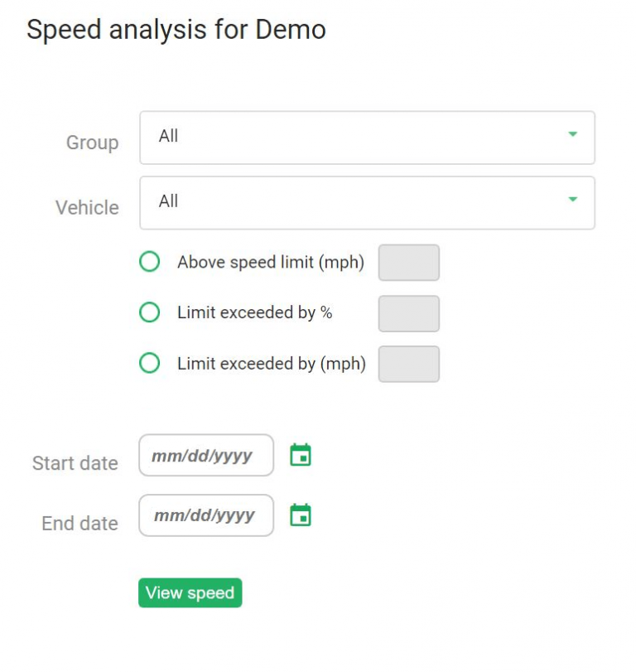Open the End date calendar picker icon
The height and width of the screenshot is (672, 636).
[x=301, y=515]
